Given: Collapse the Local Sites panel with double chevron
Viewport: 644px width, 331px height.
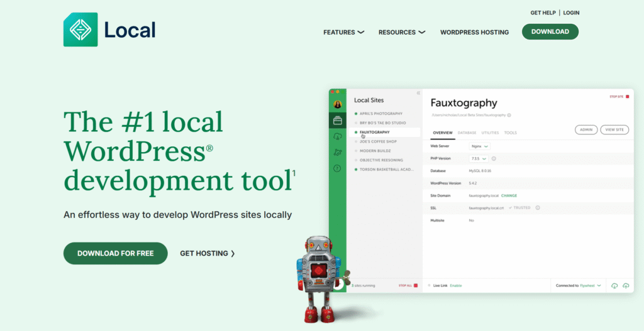Looking at the screenshot, I should pyautogui.click(x=418, y=93).
